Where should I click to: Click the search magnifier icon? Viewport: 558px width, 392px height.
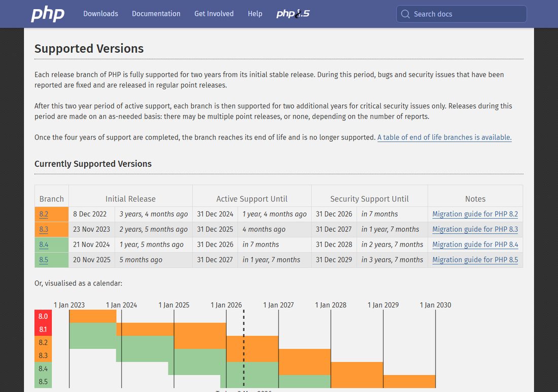405,14
